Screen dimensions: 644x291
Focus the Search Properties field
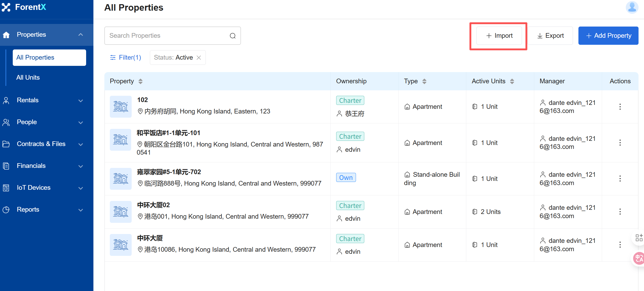point(167,36)
